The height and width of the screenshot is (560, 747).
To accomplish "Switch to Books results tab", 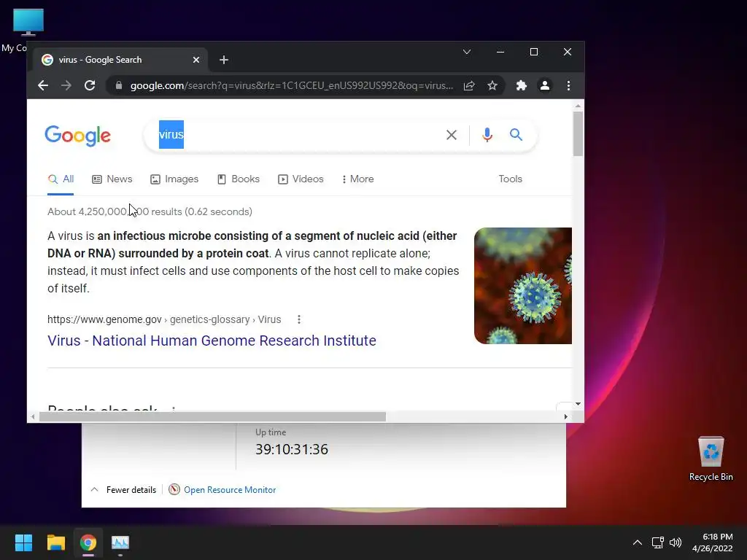I will [x=239, y=179].
